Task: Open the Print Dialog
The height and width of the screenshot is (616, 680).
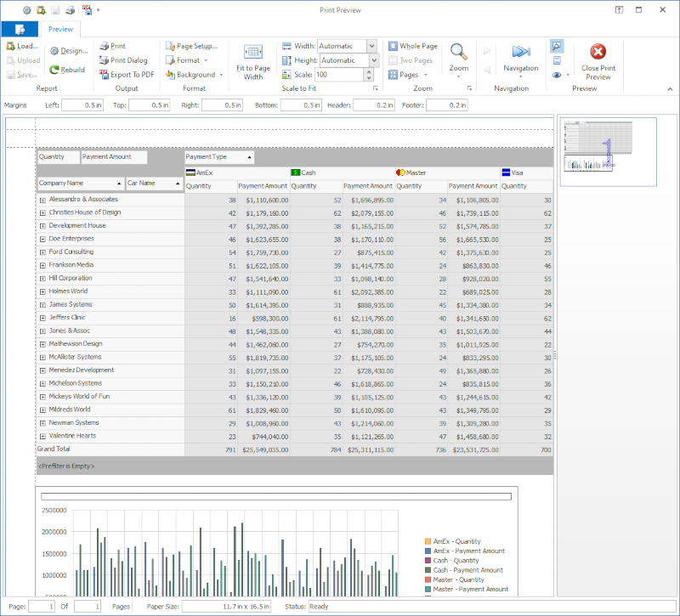Action: click(x=122, y=60)
